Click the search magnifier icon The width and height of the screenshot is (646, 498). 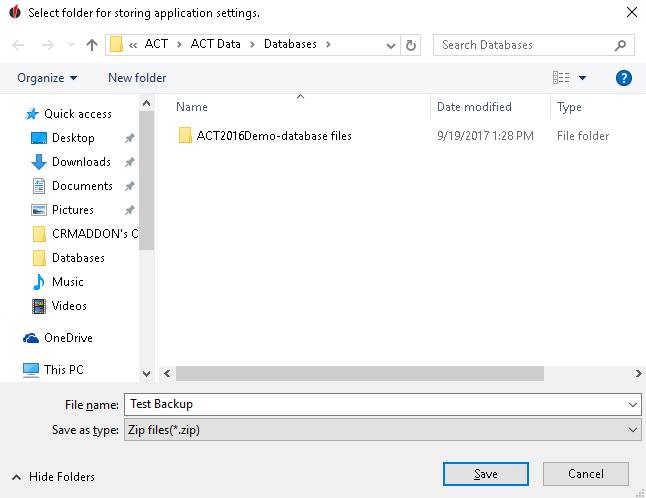click(x=620, y=45)
